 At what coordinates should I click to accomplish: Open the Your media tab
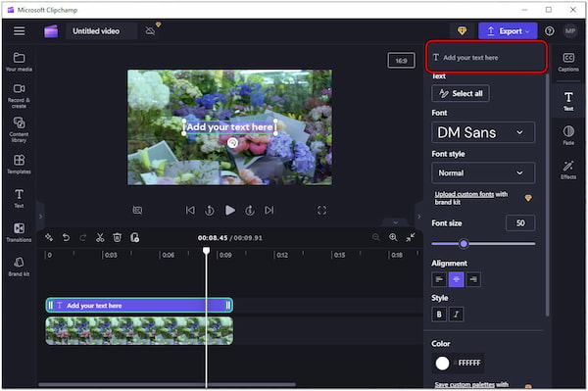19,62
